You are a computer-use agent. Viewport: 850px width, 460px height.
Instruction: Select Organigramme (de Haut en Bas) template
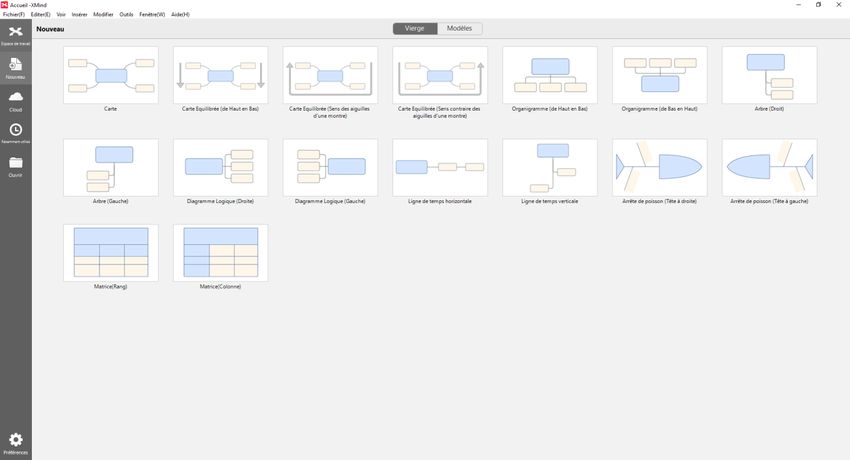tap(549, 75)
